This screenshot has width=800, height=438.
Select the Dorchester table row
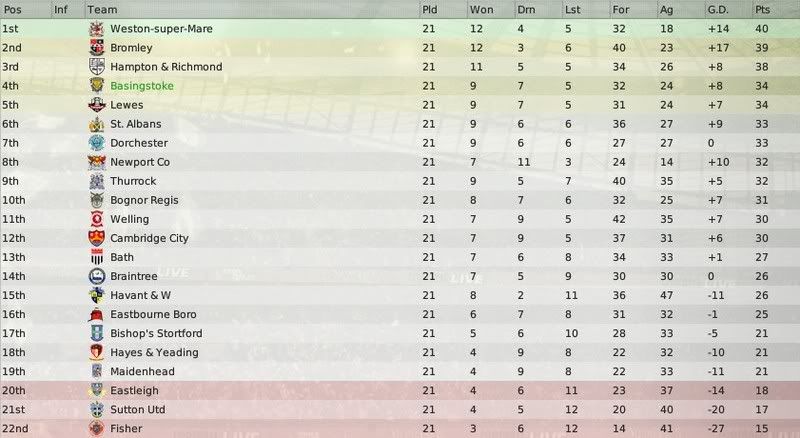400,143
